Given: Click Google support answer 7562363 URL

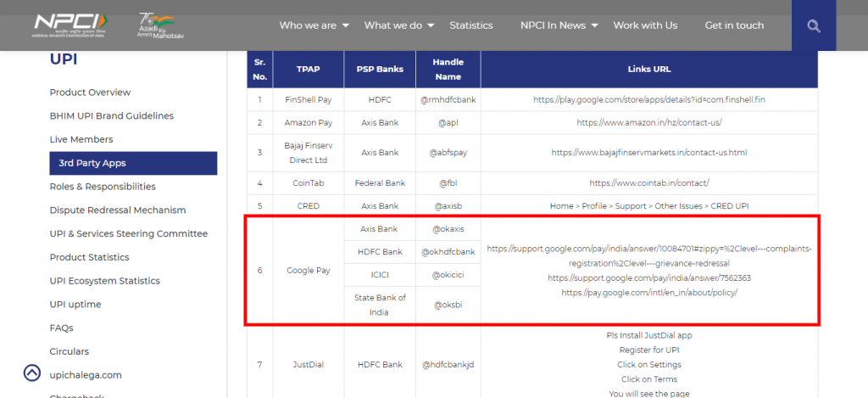Looking at the screenshot, I should pyautogui.click(x=649, y=277).
